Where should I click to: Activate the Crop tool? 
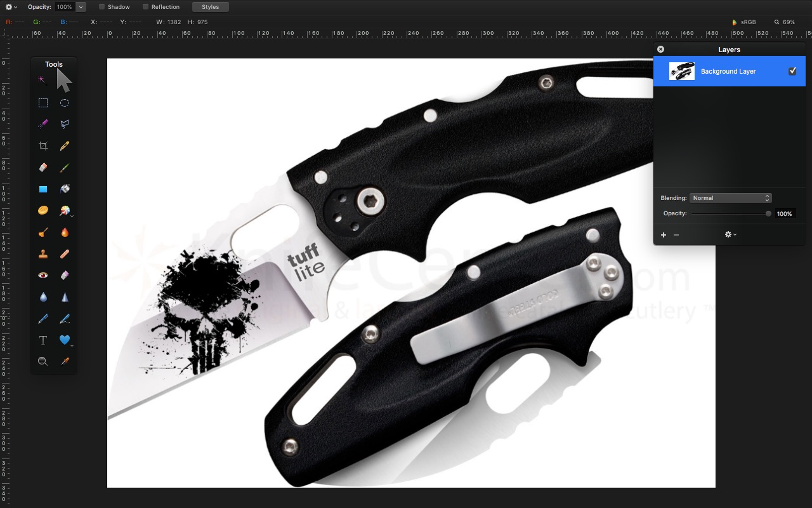[43, 146]
